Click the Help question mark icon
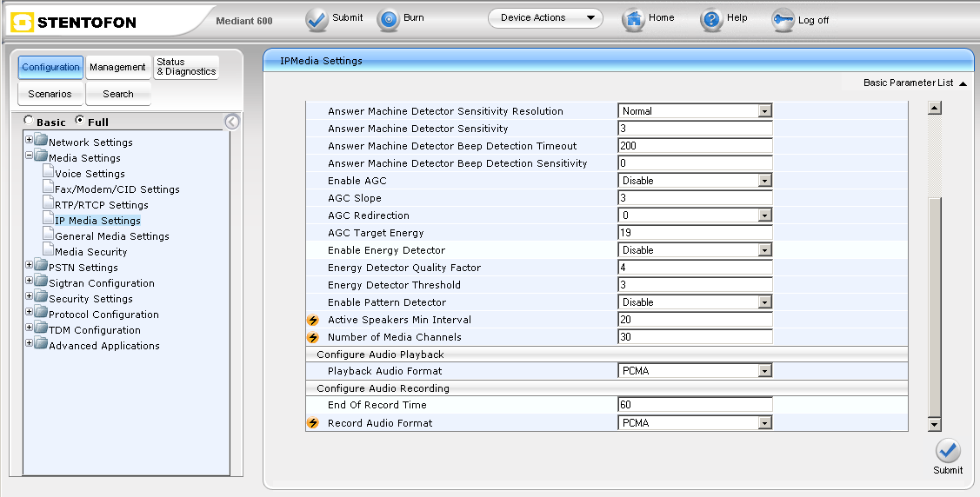The image size is (980, 497). pos(711,19)
